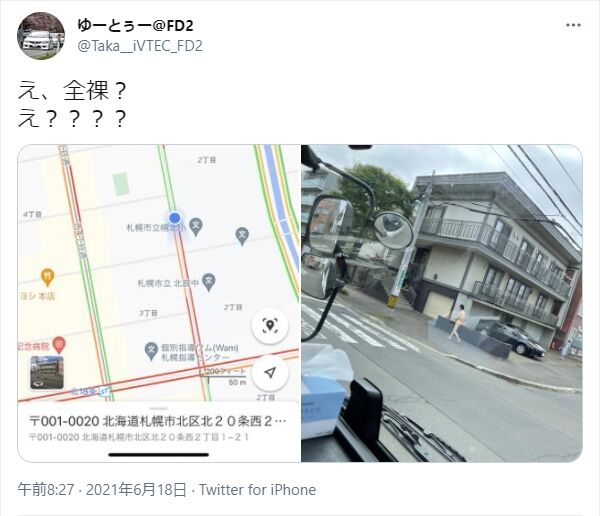Tap the school pin near 北辰中
This screenshot has height=516, width=600.
click(209, 282)
